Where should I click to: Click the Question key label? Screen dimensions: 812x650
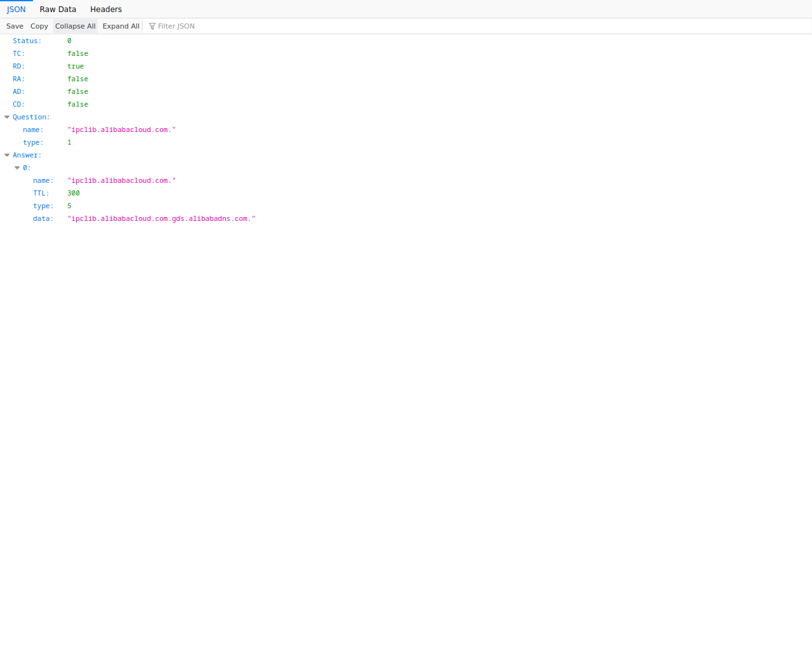click(31, 117)
